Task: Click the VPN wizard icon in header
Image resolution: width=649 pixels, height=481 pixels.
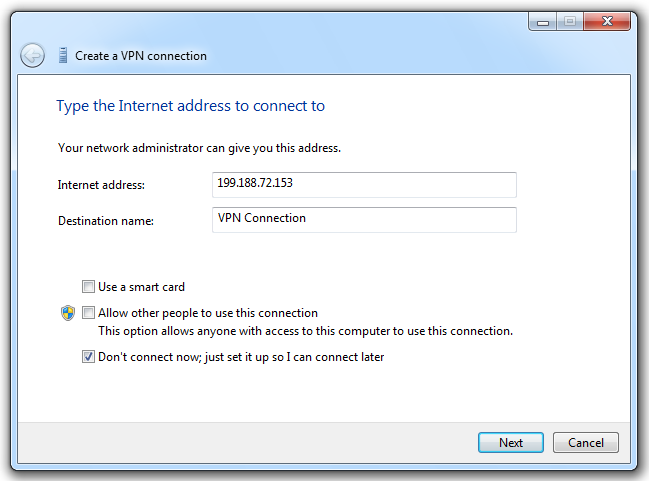Action: point(63,56)
